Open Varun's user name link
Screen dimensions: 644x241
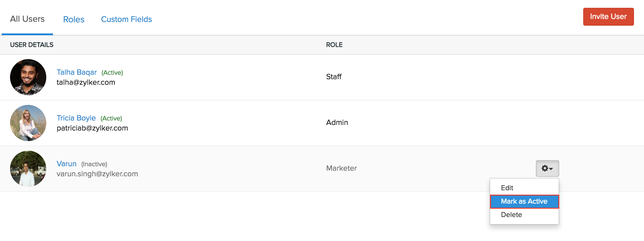click(66, 164)
